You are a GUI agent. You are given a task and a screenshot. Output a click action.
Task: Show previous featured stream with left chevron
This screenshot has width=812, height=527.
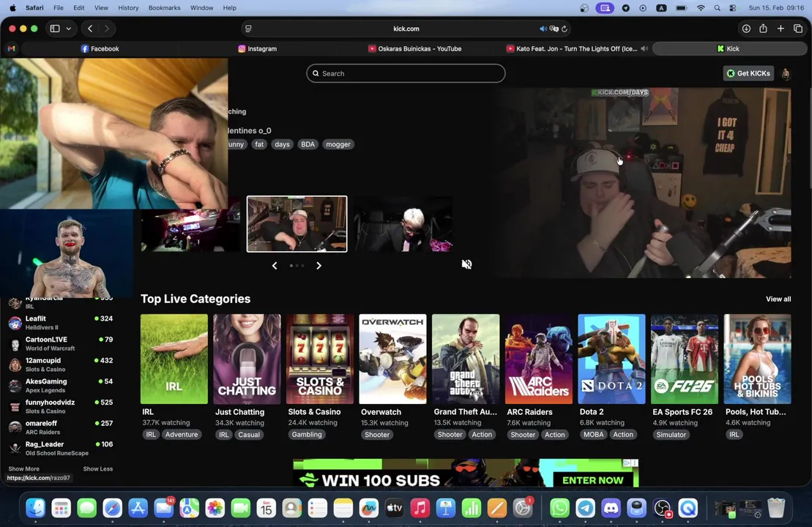click(x=275, y=266)
